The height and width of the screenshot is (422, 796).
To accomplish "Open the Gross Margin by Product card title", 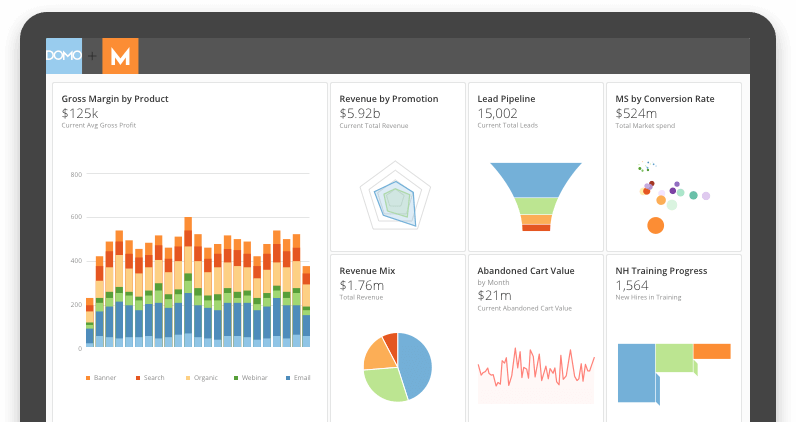I will (x=115, y=99).
